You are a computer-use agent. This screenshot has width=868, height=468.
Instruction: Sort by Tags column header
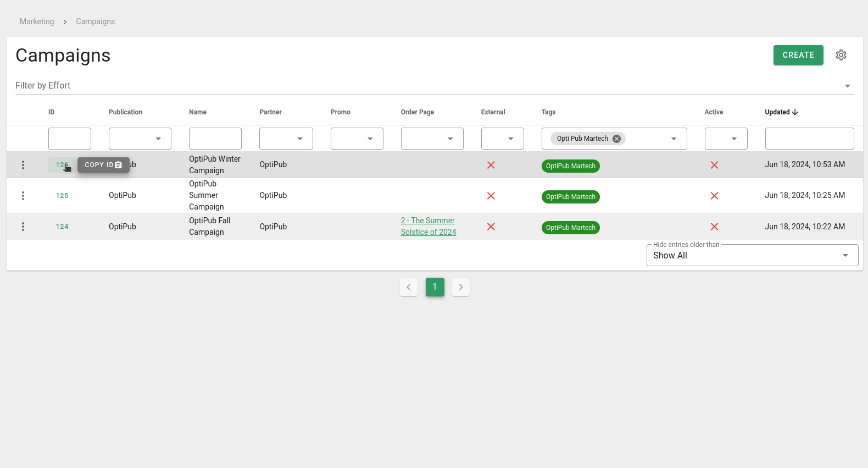[x=548, y=112]
